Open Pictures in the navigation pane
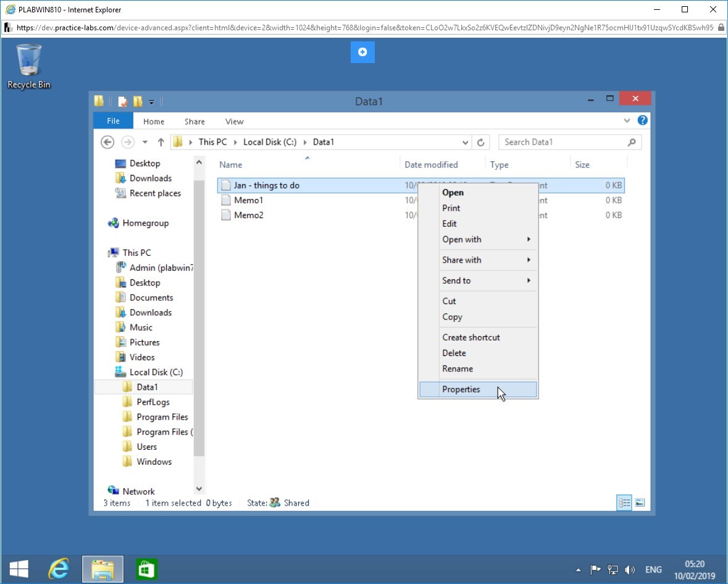The image size is (728, 584). click(x=138, y=342)
